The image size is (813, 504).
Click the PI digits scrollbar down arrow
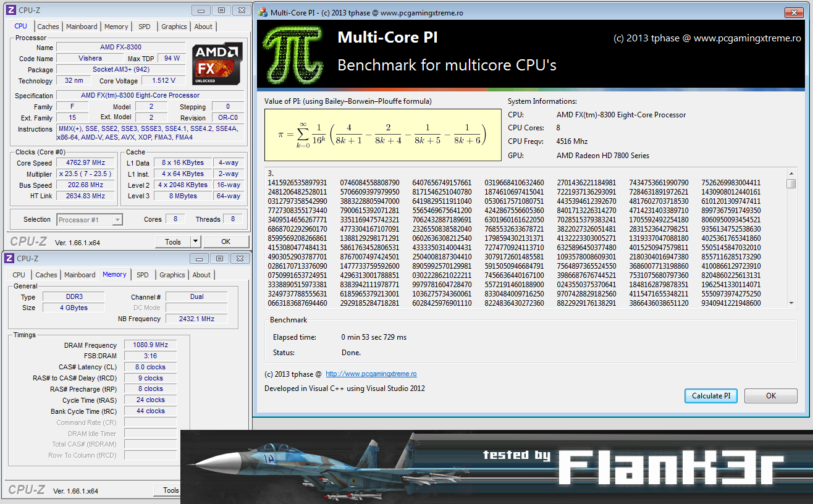[x=791, y=303]
